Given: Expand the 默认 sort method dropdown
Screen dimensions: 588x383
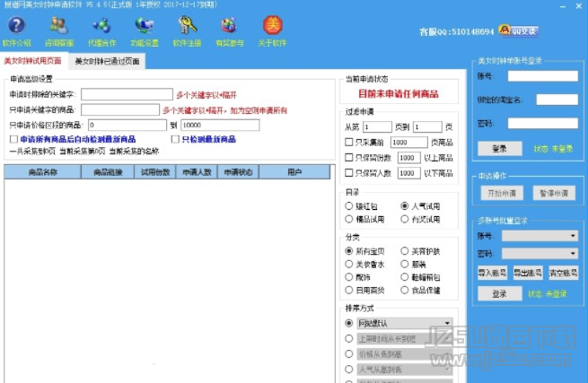Looking at the screenshot, I should coord(447,322).
